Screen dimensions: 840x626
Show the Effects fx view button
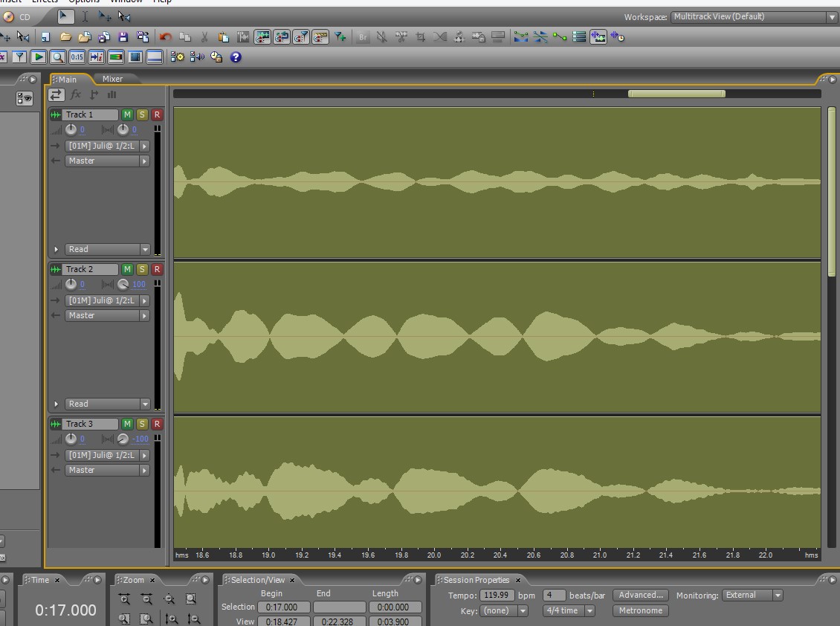click(x=76, y=95)
